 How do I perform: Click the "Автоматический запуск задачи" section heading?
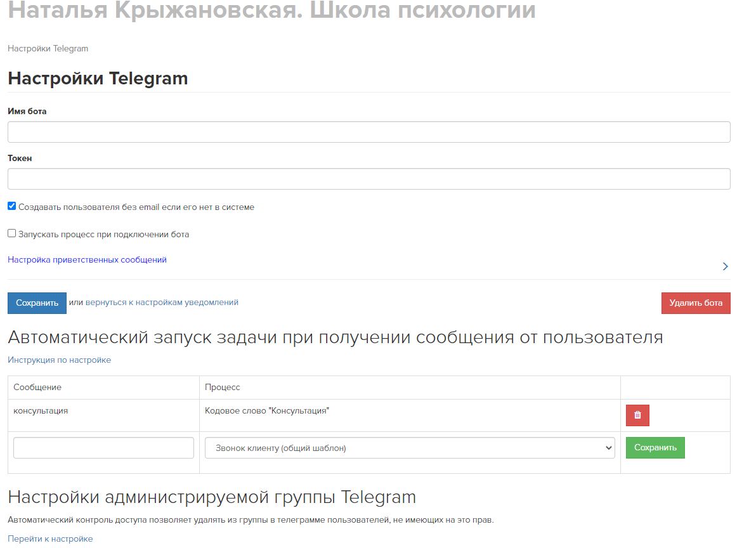335,337
